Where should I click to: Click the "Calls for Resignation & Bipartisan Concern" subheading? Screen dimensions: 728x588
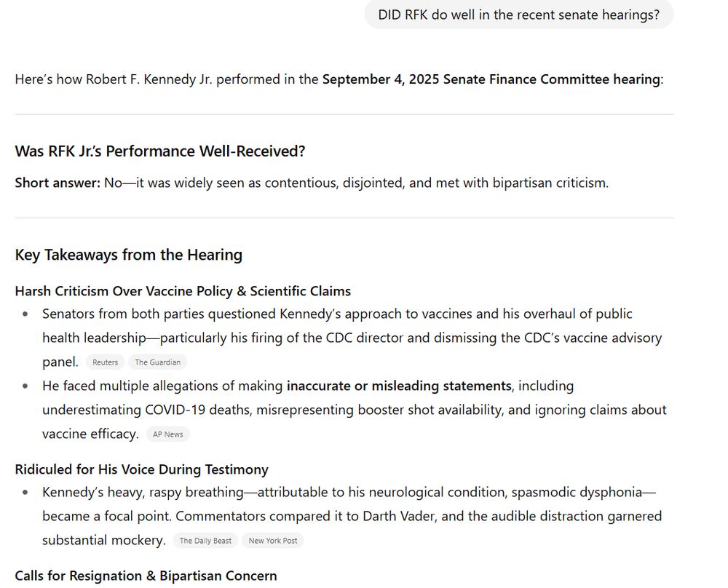pyautogui.click(x=146, y=576)
